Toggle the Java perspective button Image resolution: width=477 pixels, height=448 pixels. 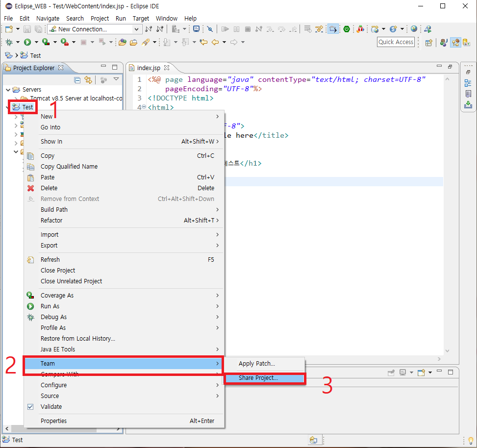444,43
